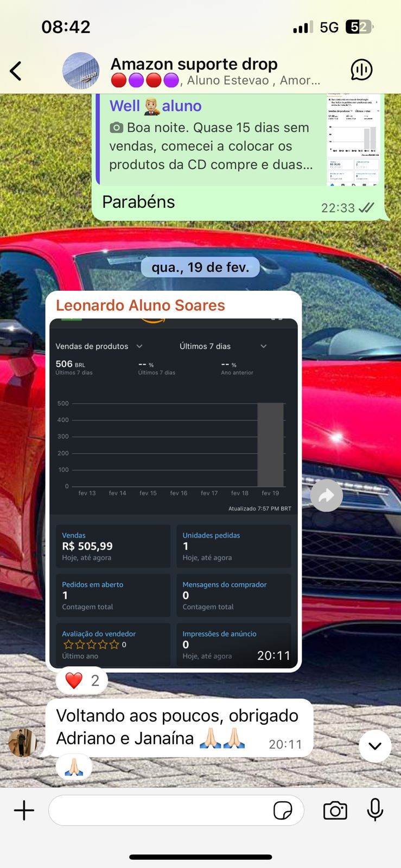Start a group voice chat
The height and width of the screenshot is (868, 401).
pos(361,70)
